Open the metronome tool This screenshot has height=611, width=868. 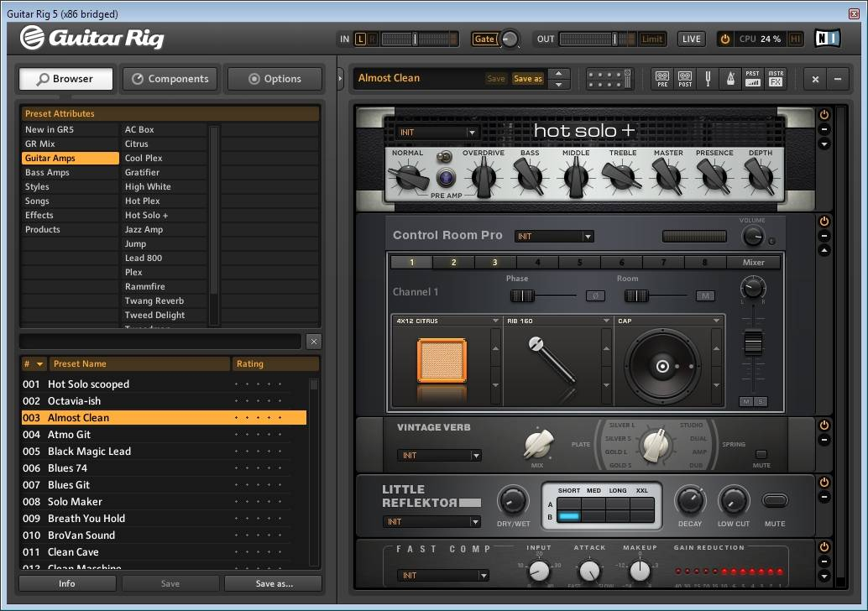point(729,79)
